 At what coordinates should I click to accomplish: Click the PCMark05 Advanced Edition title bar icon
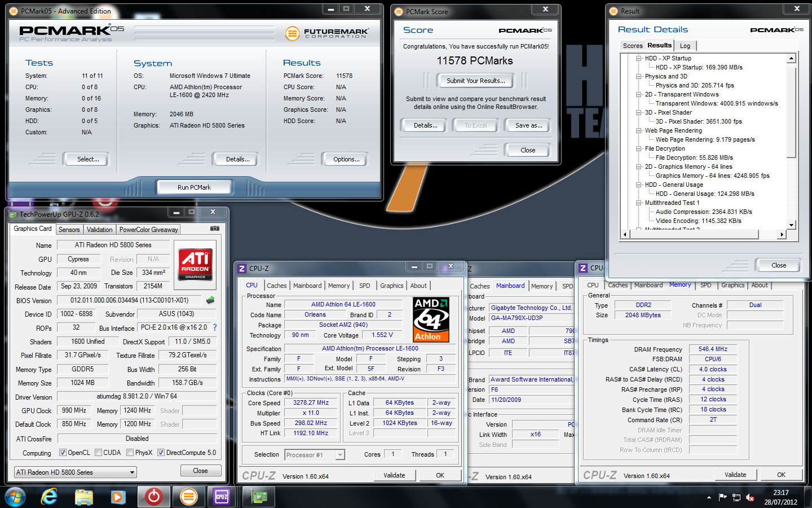[14, 11]
